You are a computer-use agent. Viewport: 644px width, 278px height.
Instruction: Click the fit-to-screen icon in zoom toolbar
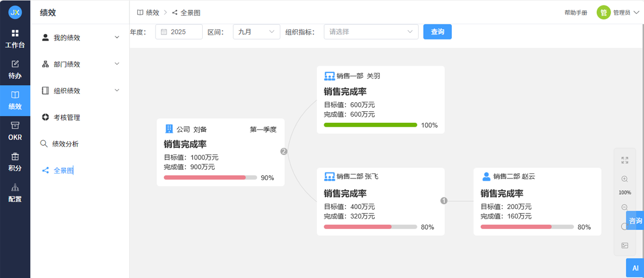pos(625,160)
